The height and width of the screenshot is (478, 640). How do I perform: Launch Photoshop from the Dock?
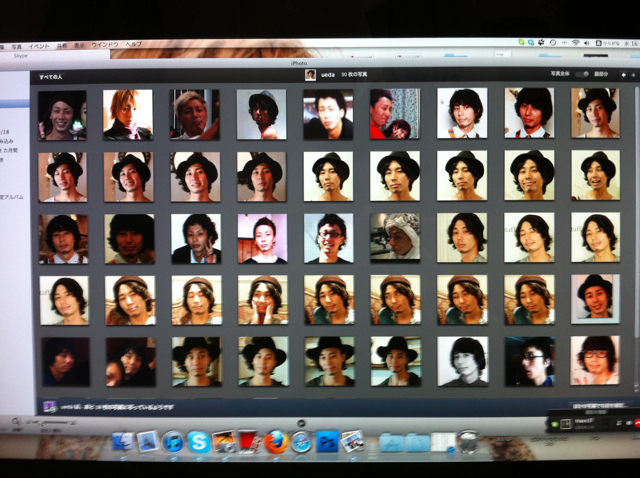(x=327, y=442)
